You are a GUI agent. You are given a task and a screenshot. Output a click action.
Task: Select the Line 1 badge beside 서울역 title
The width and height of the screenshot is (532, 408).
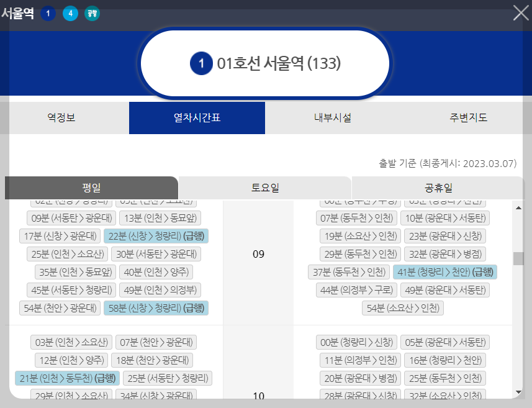pos(48,12)
